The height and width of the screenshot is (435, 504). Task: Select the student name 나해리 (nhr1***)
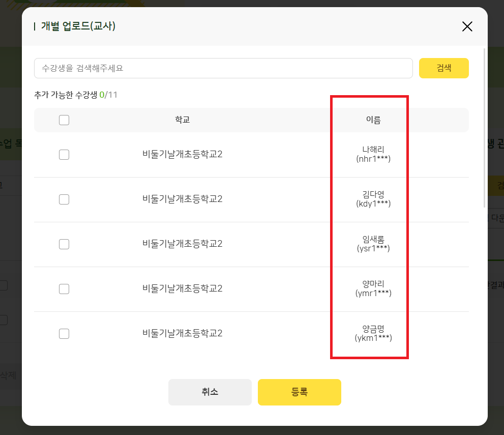point(373,154)
